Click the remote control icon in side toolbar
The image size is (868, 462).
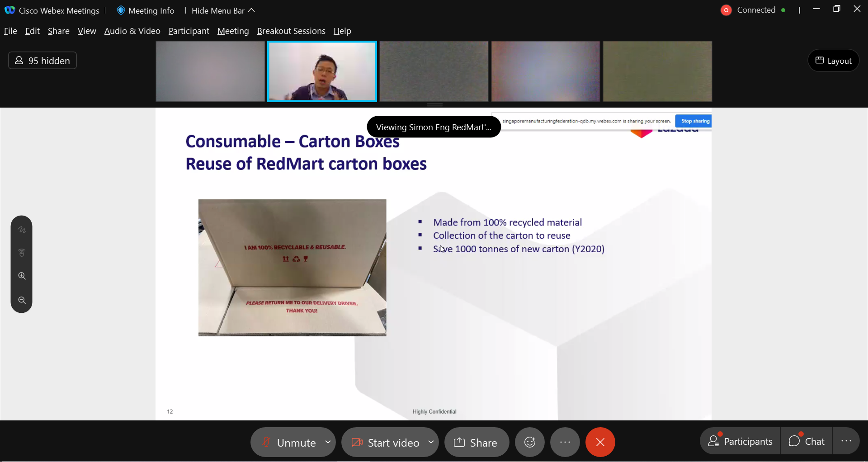(22, 253)
